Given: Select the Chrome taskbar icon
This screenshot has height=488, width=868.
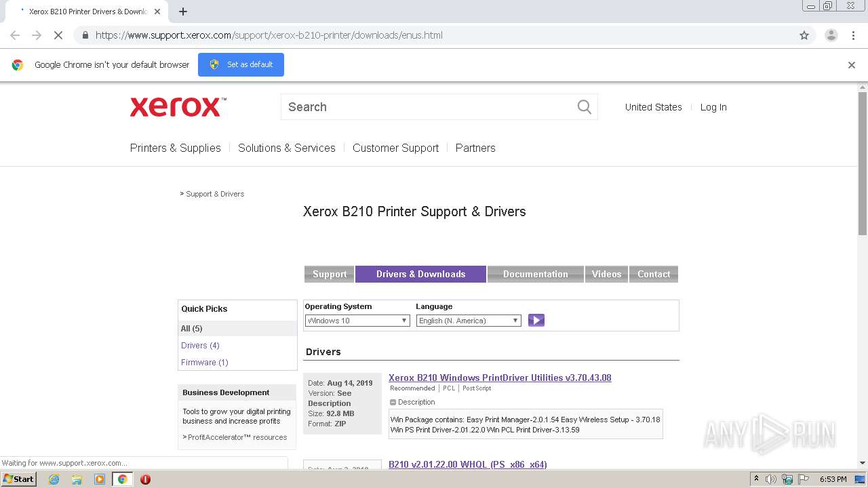Looking at the screenshot, I should tap(122, 479).
